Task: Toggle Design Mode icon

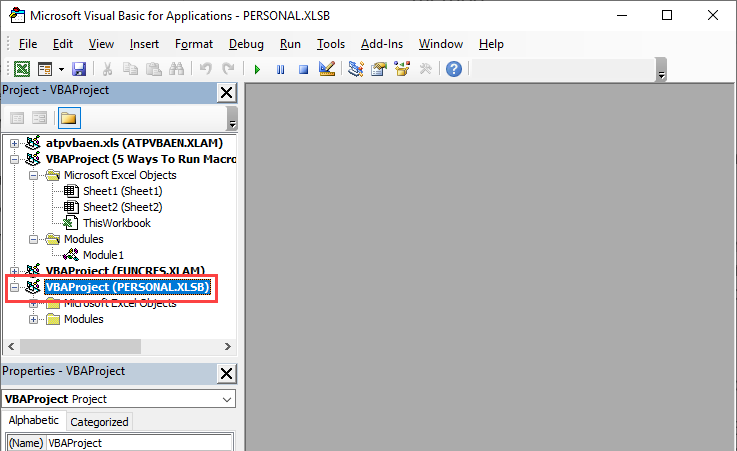Action: coord(327,69)
